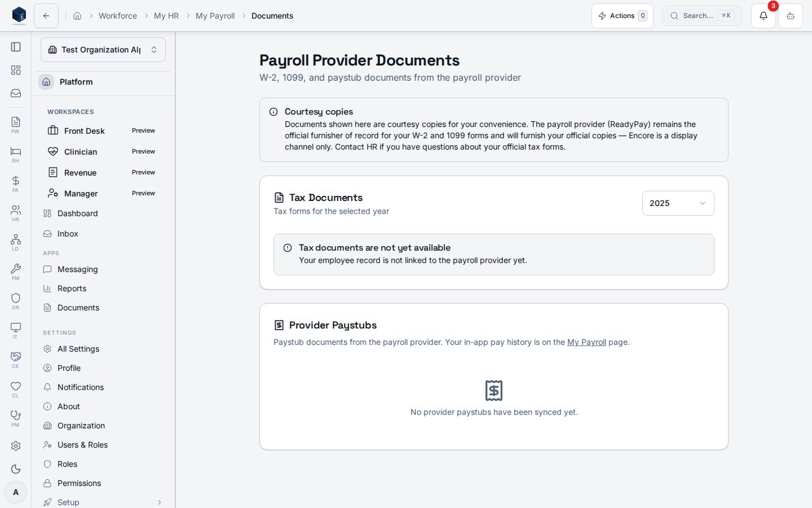The width and height of the screenshot is (812, 508).
Task: Toggle the sidebar panel icon
Action: tap(16, 47)
